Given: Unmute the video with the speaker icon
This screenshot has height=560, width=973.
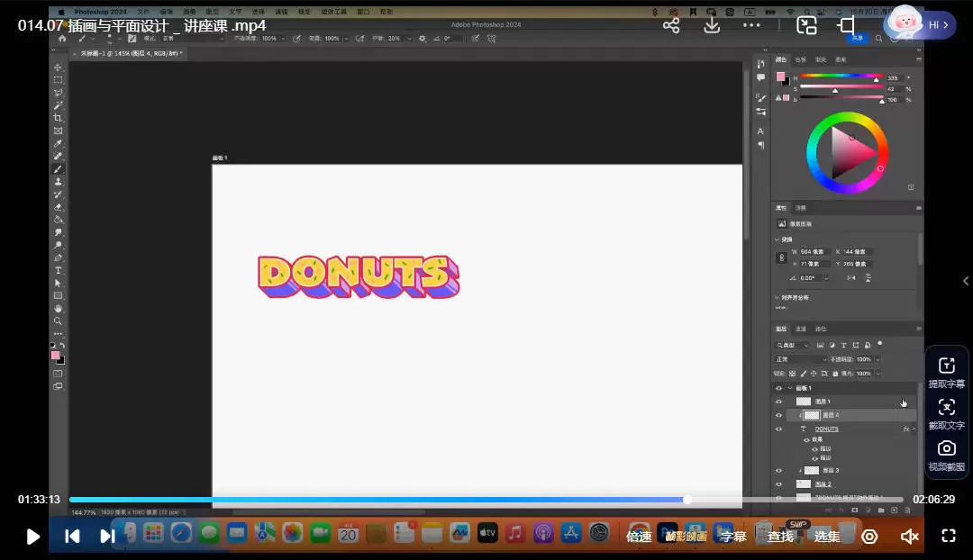Looking at the screenshot, I should click(909, 537).
